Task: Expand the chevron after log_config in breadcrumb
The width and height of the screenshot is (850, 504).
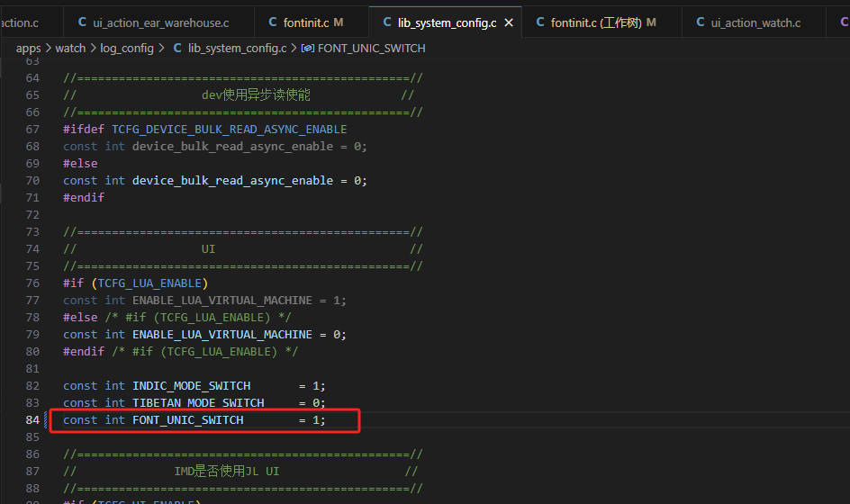Action: tap(161, 49)
